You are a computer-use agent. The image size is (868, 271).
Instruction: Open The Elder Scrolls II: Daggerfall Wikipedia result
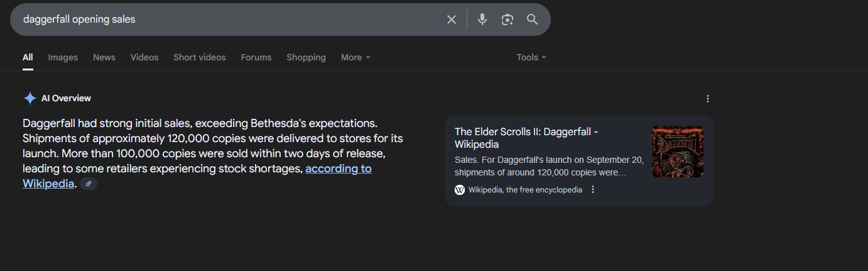pyautogui.click(x=526, y=138)
